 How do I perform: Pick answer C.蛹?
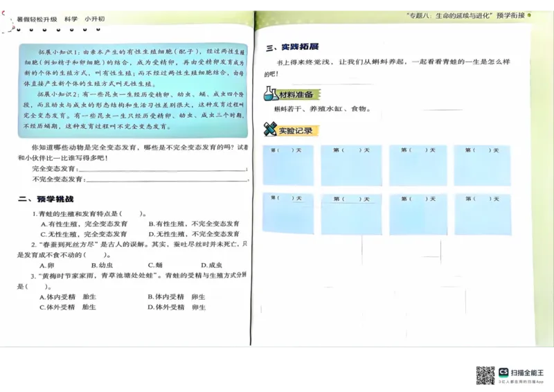155,265
